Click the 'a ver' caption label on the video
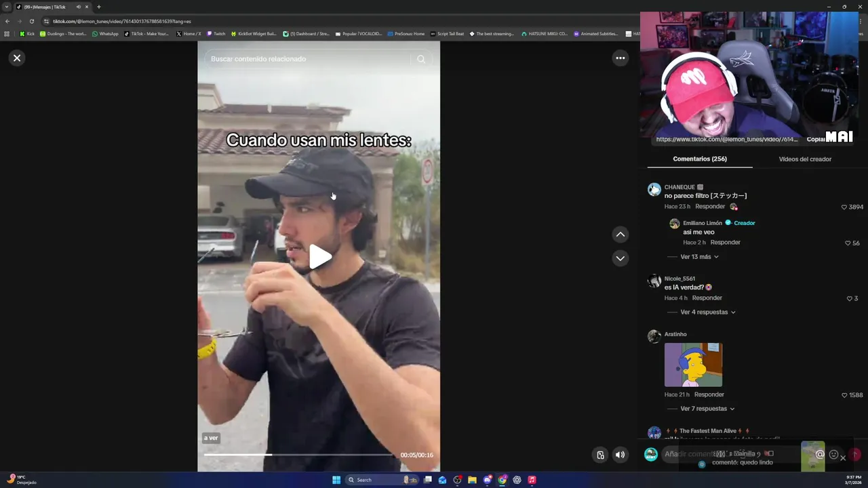Image resolution: width=868 pixels, height=488 pixels. click(x=211, y=439)
